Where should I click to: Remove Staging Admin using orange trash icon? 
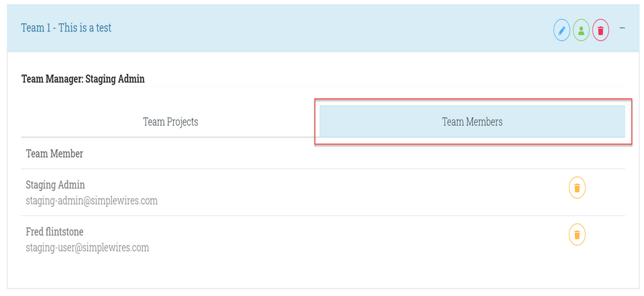point(577,188)
